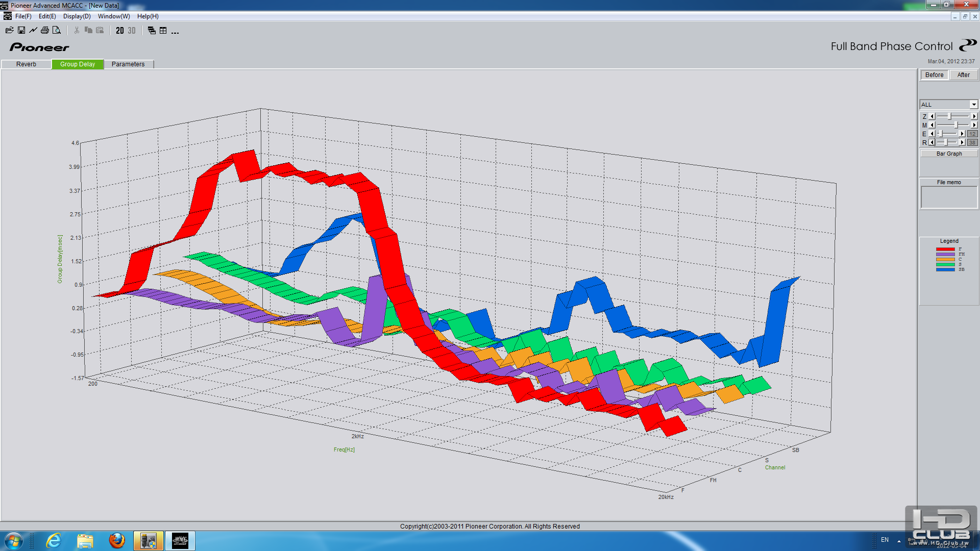Click the Print icon
This screenshot has height=551, width=980.
[x=45, y=31]
